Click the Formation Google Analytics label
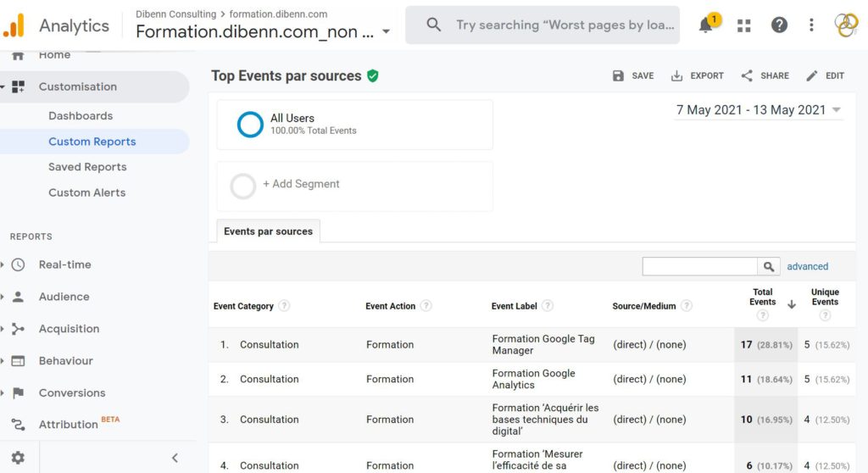Image resolution: width=868 pixels, height=473 pixels. click(x=534, y=379)
